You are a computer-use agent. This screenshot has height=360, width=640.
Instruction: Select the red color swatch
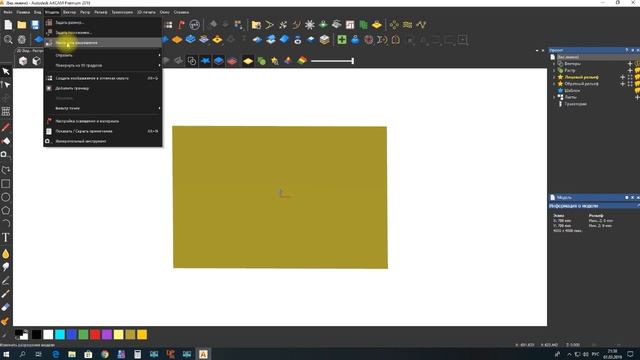(x=95, y=335)
